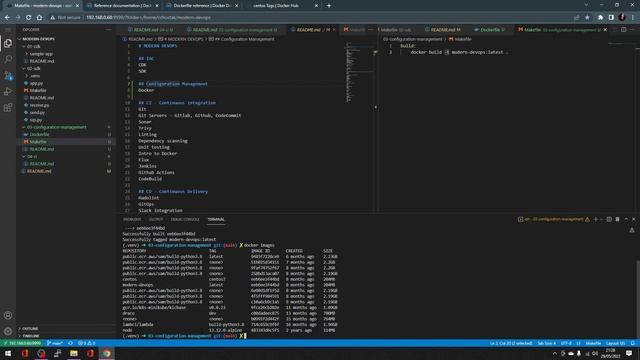Click the terminal vertical scrollbar
The height and width of the screenshot is (360, 640).
click(x=638, y=300)
